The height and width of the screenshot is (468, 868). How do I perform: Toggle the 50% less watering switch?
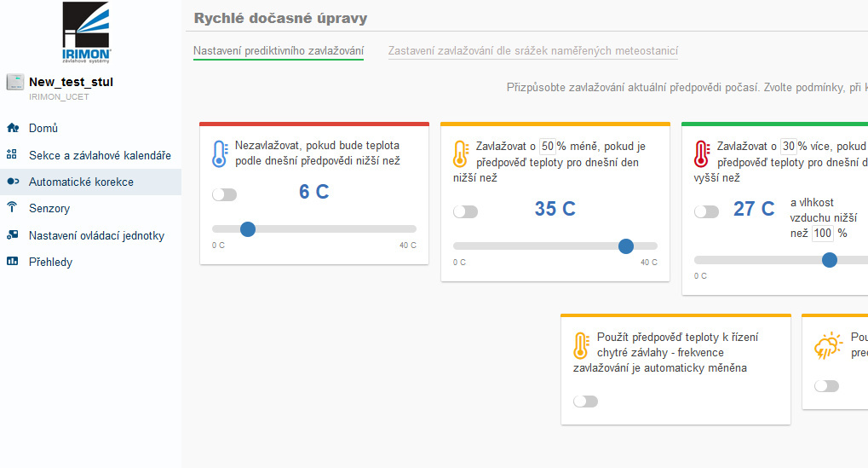point(466,211)
